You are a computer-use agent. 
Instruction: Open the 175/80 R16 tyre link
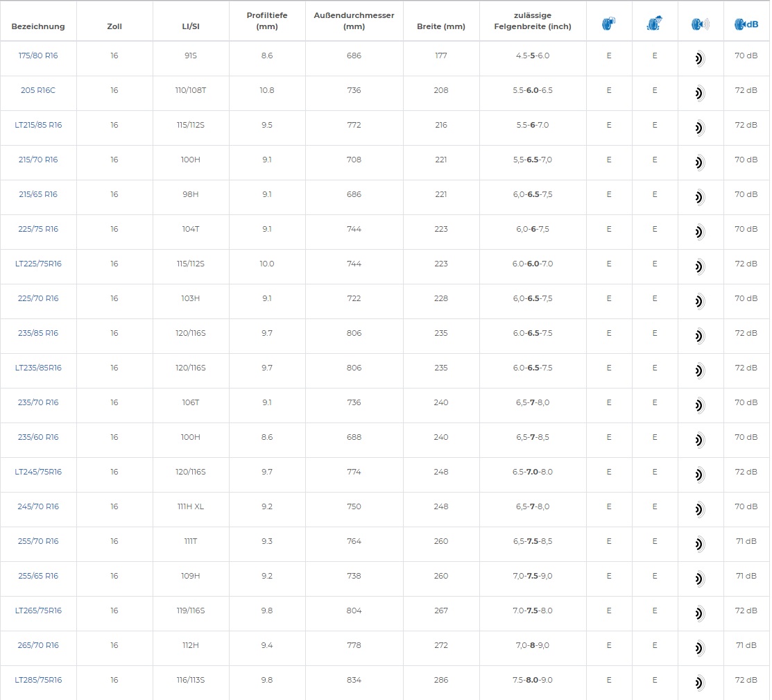point(38,56)
